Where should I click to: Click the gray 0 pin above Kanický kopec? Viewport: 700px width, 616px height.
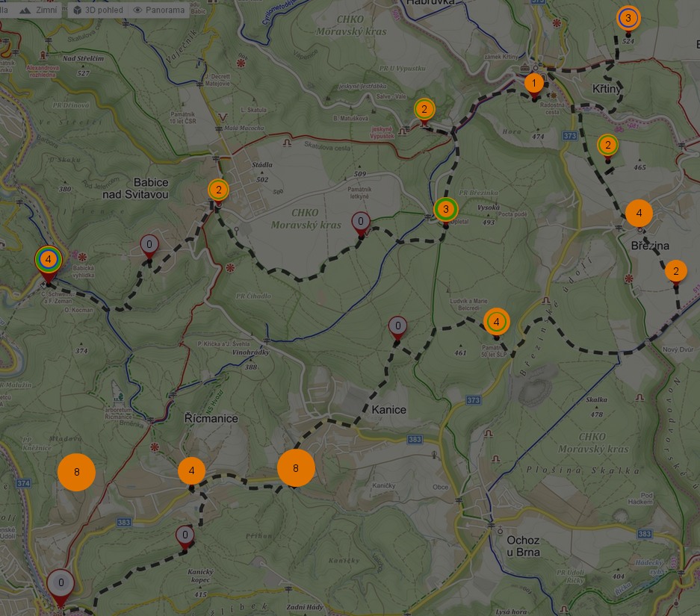(x=185, y=535)
